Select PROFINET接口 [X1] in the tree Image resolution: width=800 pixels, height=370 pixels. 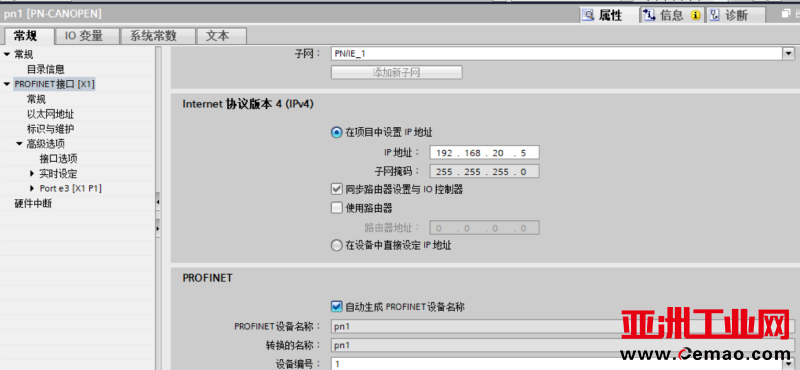point(54,84)
